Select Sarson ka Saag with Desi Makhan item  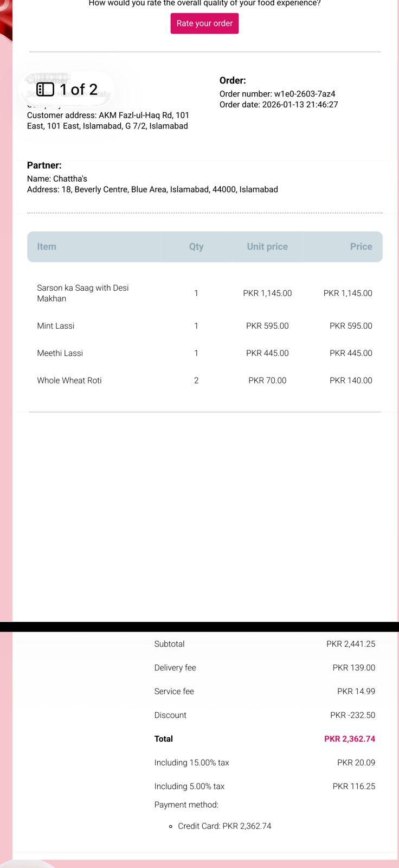click(x=82, y=293)
